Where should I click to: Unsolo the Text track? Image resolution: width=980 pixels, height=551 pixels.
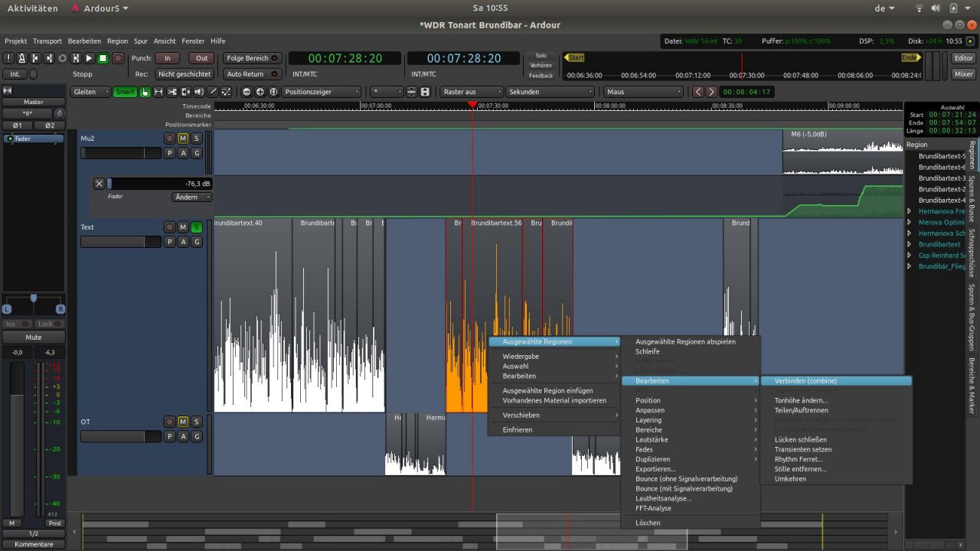click(x=197, y=227)
